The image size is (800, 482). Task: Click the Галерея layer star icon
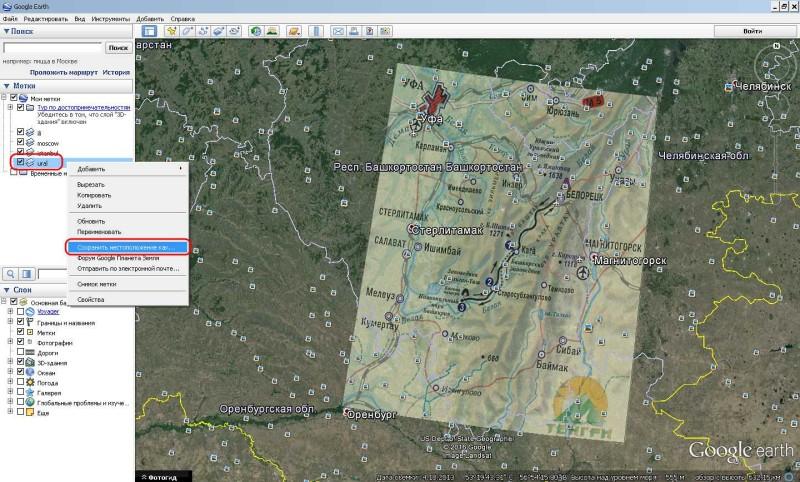pyautogui.click(x=30, y=392)
